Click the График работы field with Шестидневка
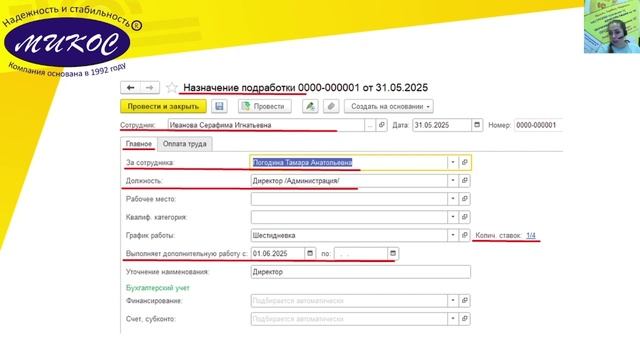This screenshot has width=640, height=360. click(349, 235)
